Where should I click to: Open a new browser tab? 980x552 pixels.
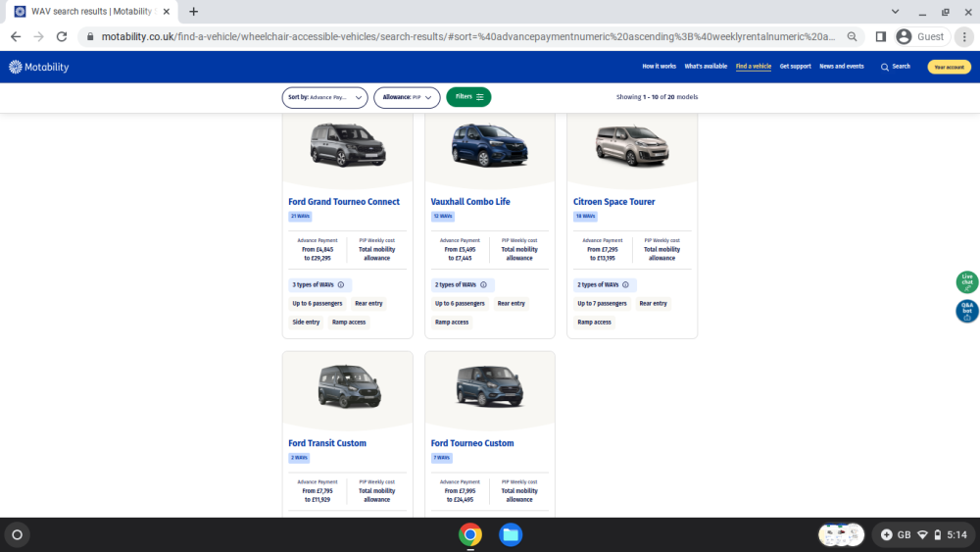194,11
